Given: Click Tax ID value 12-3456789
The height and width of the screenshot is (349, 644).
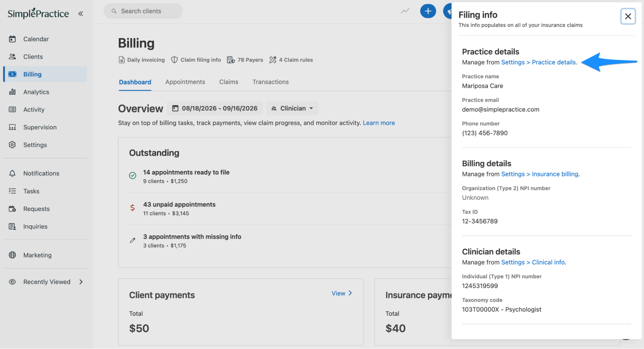Looking at the screenshot, I should [480, 222].
